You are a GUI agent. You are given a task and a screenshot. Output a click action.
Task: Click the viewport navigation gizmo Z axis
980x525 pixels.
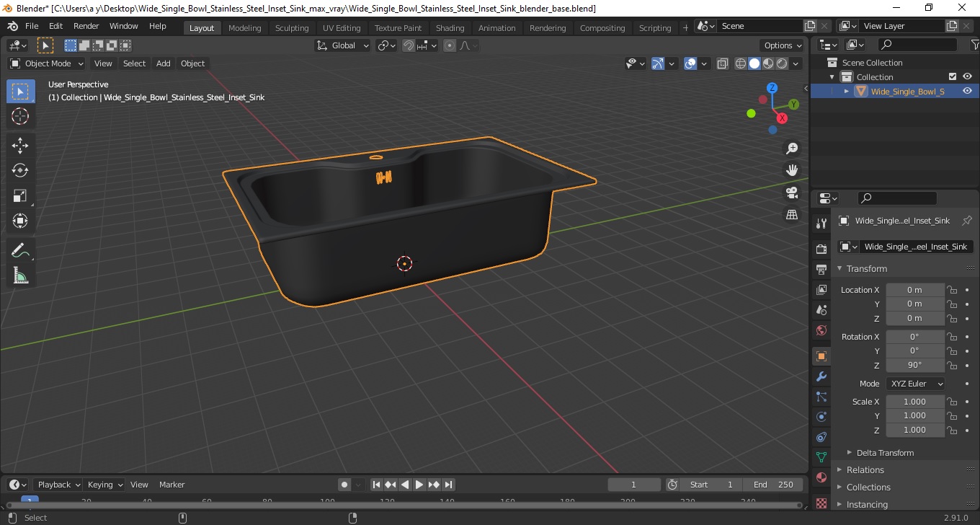(x=772, y=88)
